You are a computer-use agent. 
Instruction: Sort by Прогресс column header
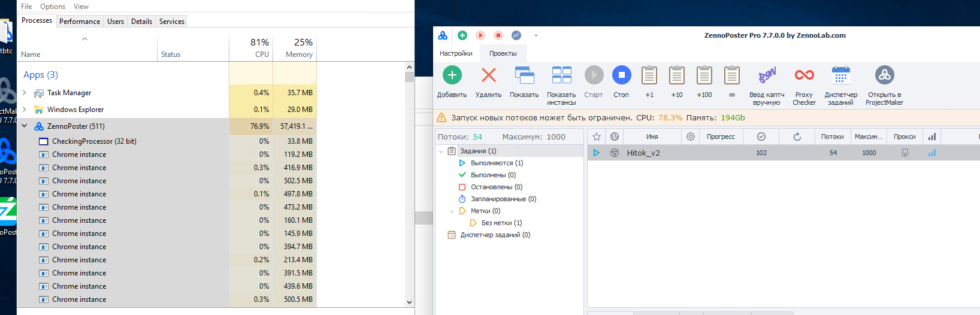(721, 137)
